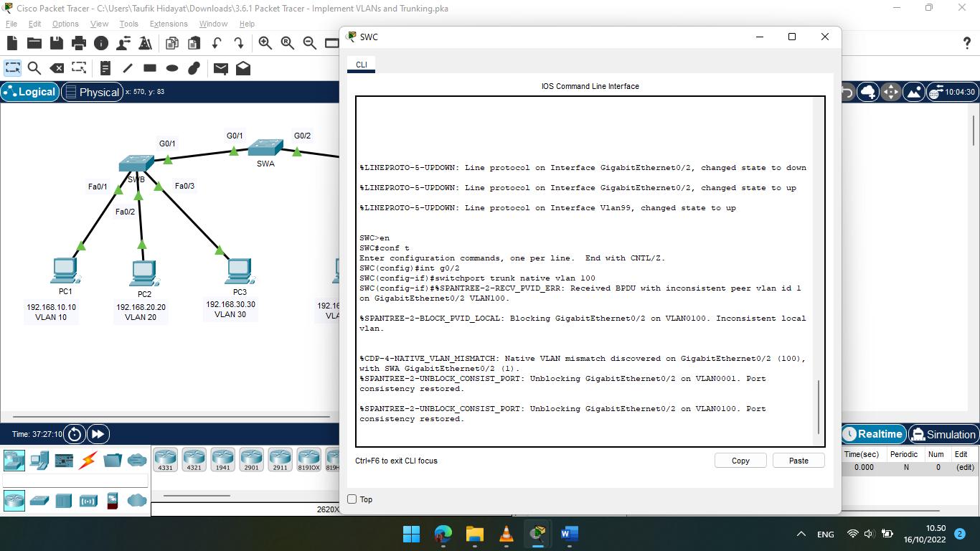980x551 pixels.
Task: Open Network Information icon
Action: click(x=100, y=43)
